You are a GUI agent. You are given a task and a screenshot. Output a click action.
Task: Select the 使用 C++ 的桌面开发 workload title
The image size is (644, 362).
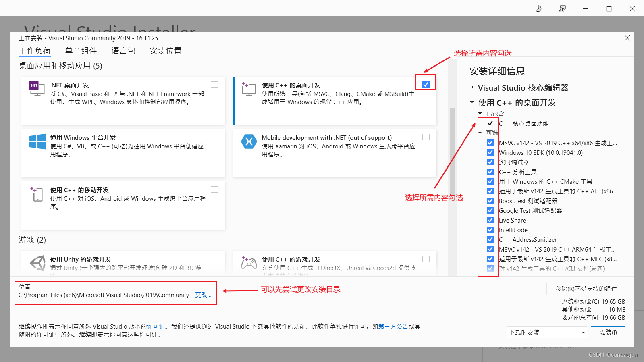tap(291, 85)
